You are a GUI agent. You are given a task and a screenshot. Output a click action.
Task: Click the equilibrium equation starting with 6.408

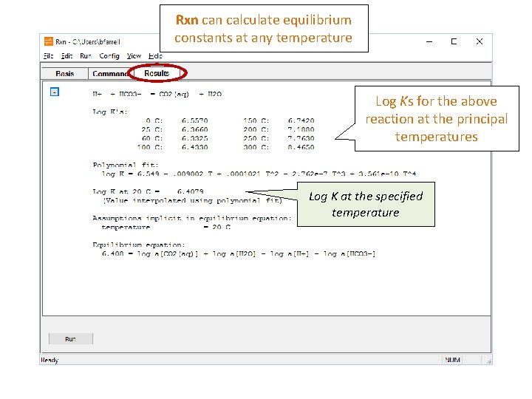coord(239,253)
